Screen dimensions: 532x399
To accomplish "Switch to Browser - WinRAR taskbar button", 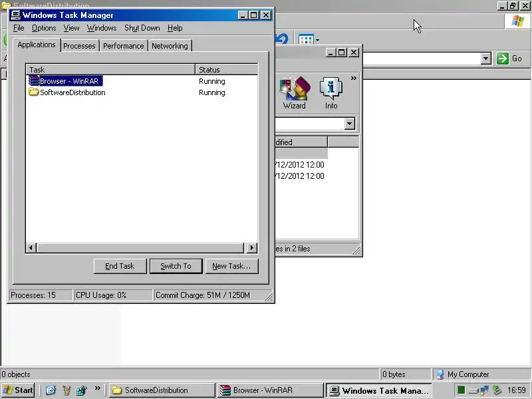I will tap(271, 390).
